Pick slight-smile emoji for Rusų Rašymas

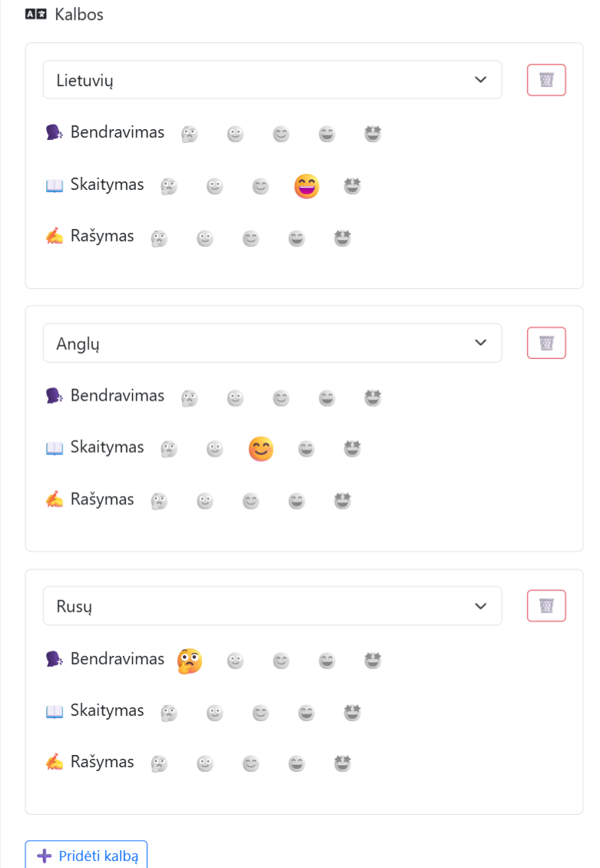pos(204,764)
